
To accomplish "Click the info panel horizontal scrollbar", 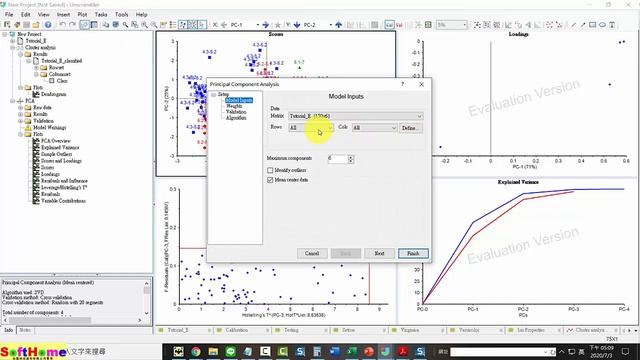I will [72, 320].
